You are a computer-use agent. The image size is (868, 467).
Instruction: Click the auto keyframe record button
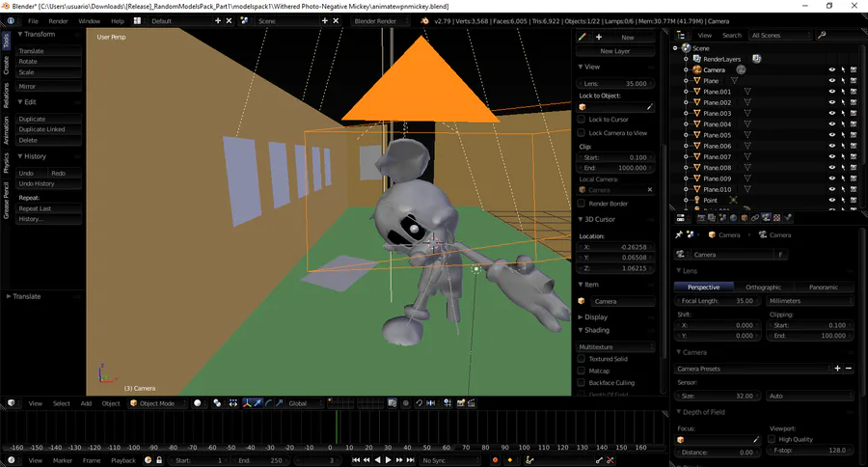(495, 460)
